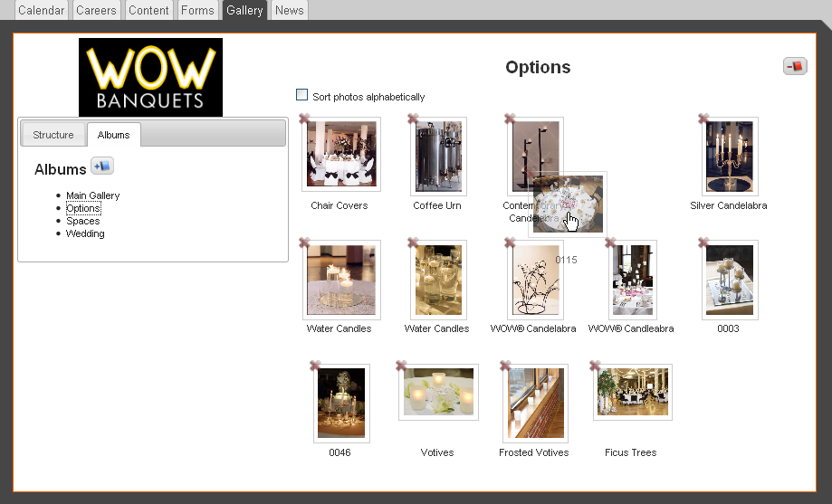Remove the second Water Candles photo using X

click(413, 242)
